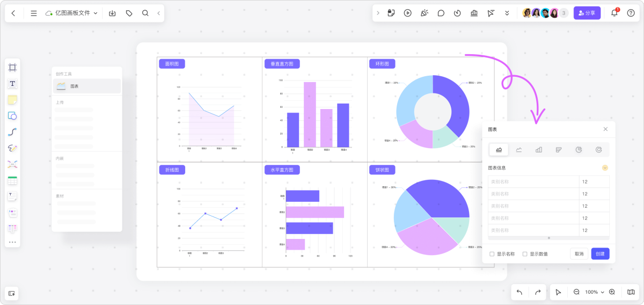Screen dimensions: 644x305
Task: Collapse the 图表信息 section
Action: point(605,168)
